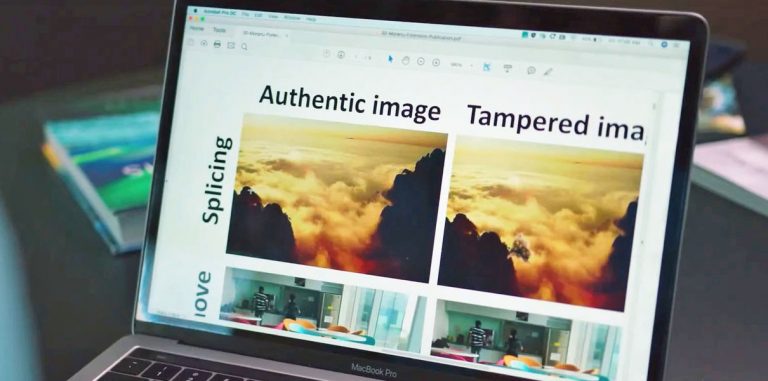Open the Apple menu
Image resolution: width=768 pixels, height=381 pixels.
tap(195, 11)
